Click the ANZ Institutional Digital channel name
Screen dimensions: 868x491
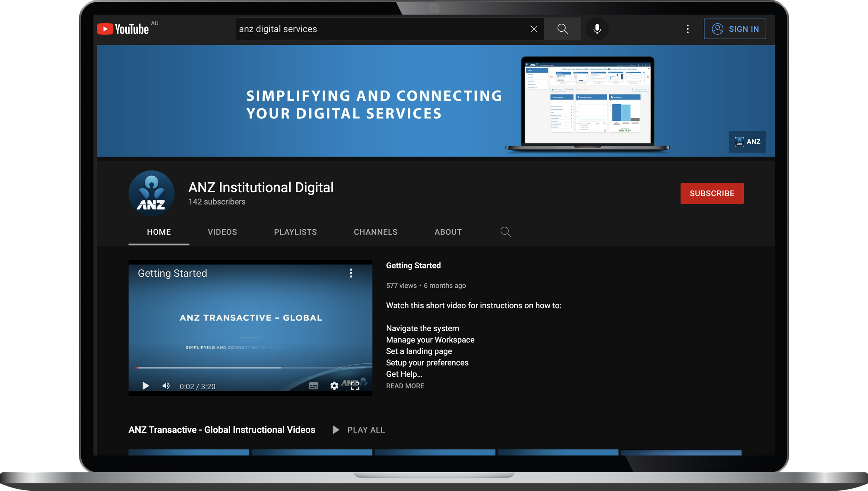tap(261, 188)
